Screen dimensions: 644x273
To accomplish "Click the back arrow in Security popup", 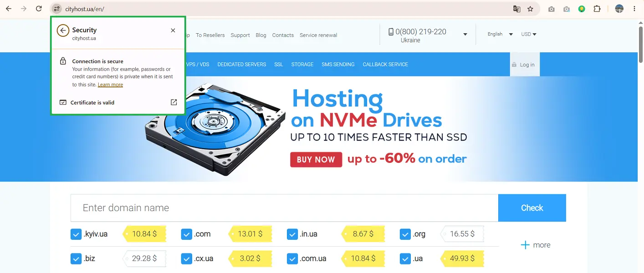I will [63, 30].
